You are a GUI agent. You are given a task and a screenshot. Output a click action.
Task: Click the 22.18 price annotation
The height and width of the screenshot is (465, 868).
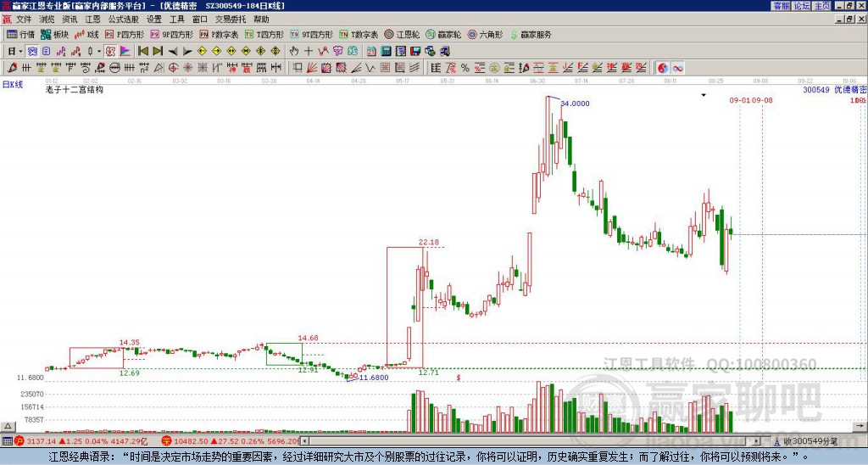(428, 242)
